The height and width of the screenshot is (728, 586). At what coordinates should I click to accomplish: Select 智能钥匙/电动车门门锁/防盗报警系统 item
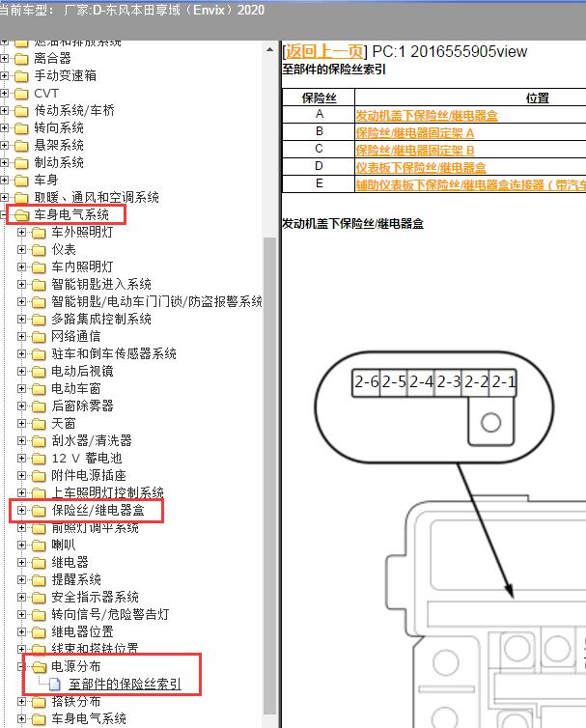tap(157, 302)
